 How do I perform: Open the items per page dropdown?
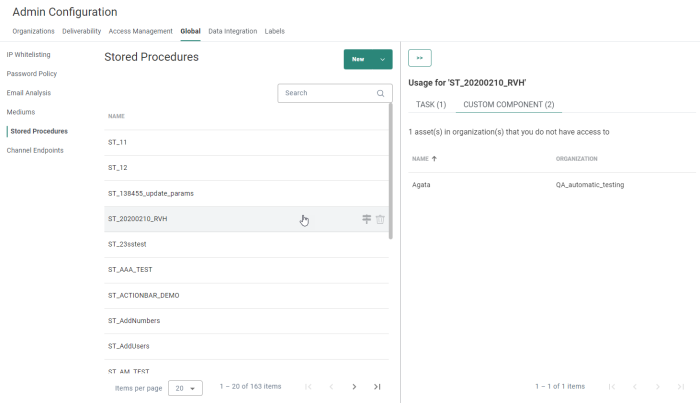pos(186,387)
